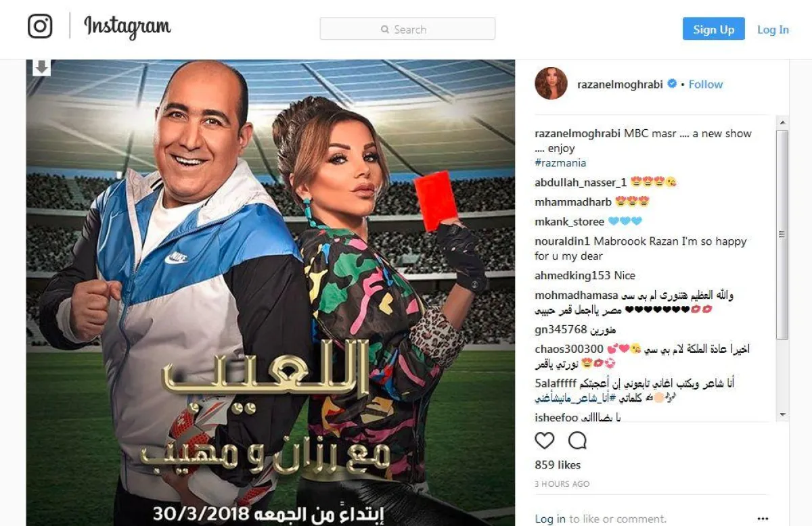Open commenter abdullah_nasser_1 profile
This screenshot has width=812, height=526.
point(581,183)
